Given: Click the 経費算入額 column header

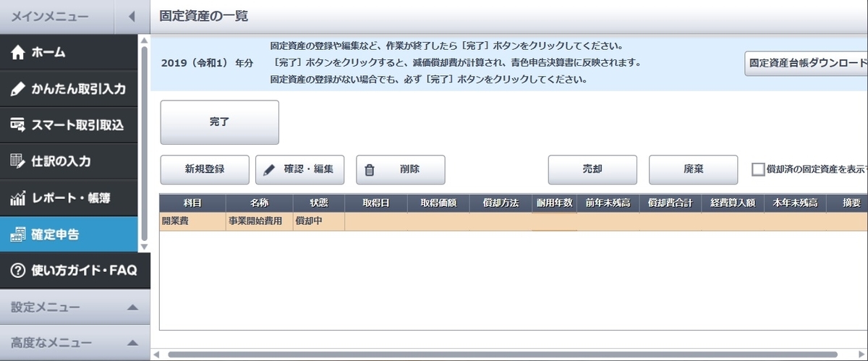Looking at the screenshot, I should [732, 203].
